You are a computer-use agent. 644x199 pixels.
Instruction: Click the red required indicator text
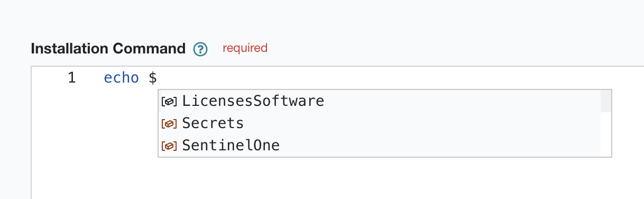[245, 48]
